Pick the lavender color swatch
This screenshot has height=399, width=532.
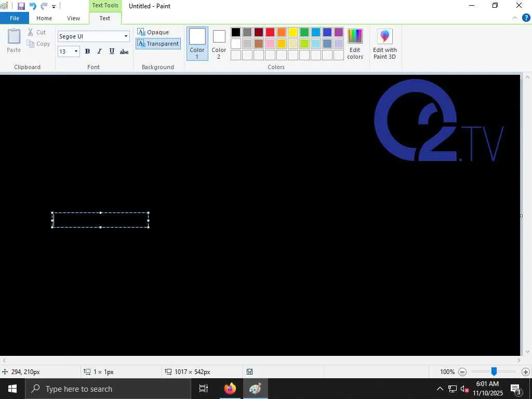tap(339, 44)
